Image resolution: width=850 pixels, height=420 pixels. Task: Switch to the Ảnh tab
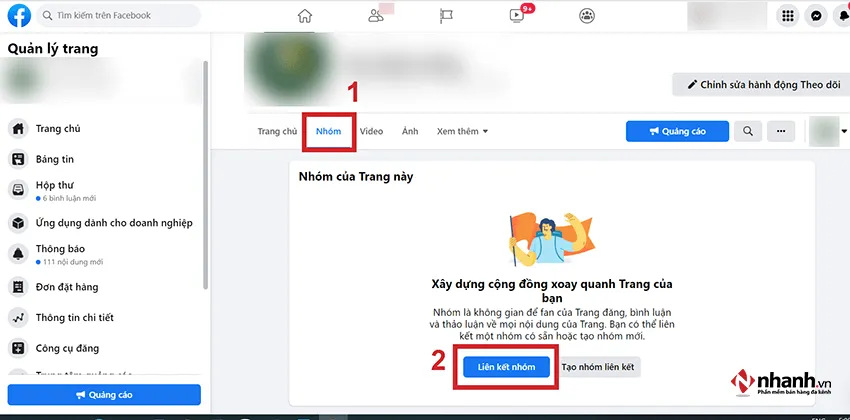410,131
